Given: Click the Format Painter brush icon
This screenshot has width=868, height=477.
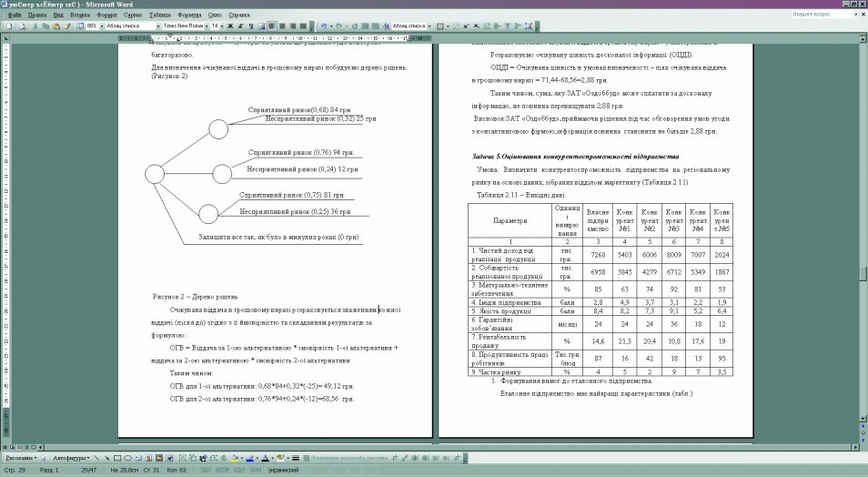Looking at the screenshot, I should 67,26.
